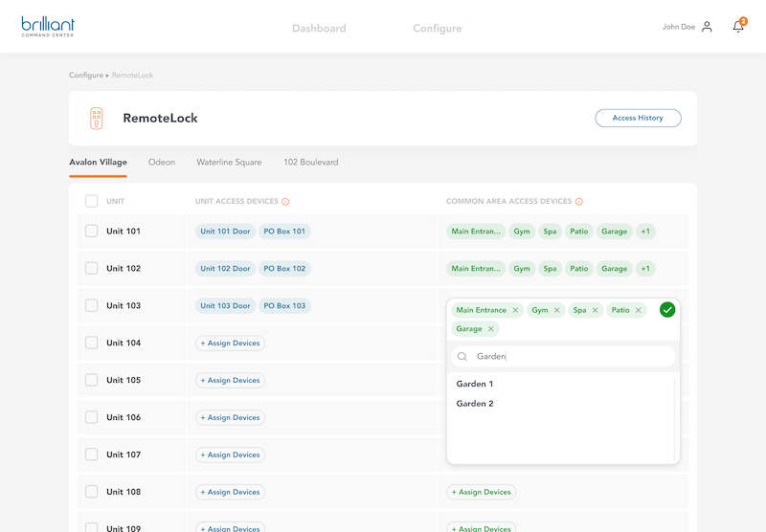Expand the +1 devices for Unit 101
Viewport: 766px width, 532px height.
645,232
